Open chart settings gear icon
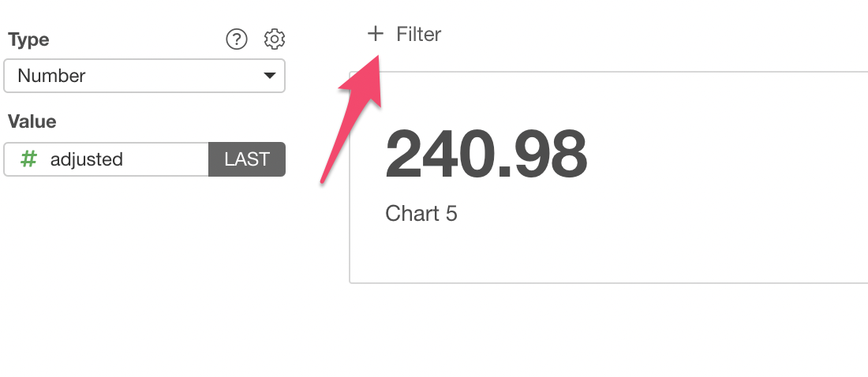The width and height of the screenshot is (868, 377). 275,39
